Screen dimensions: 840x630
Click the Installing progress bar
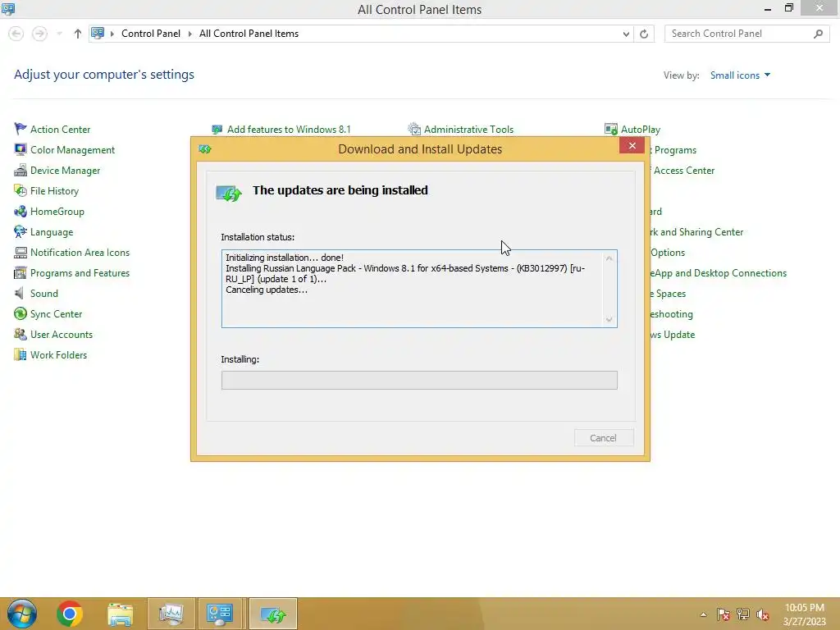click(419, 381)
